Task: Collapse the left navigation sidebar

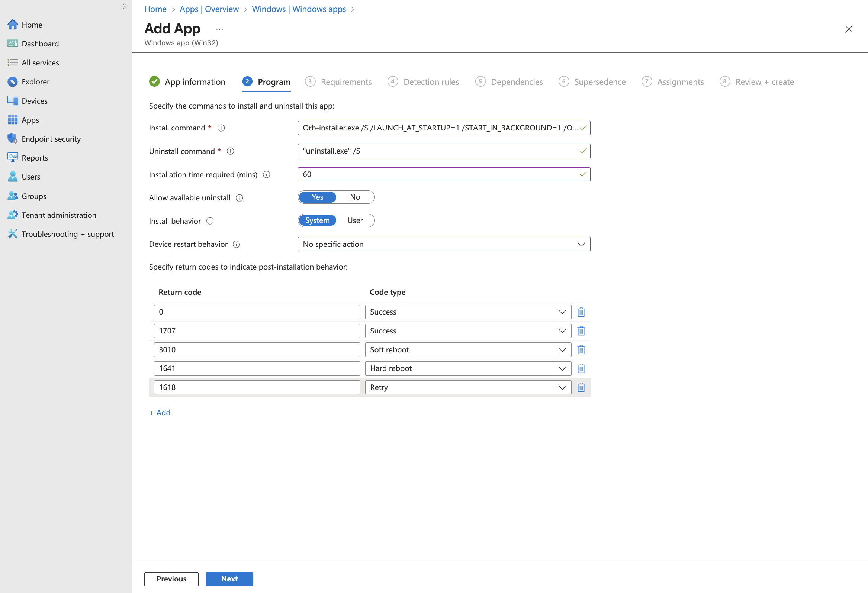Action: [x=124, y=6]
